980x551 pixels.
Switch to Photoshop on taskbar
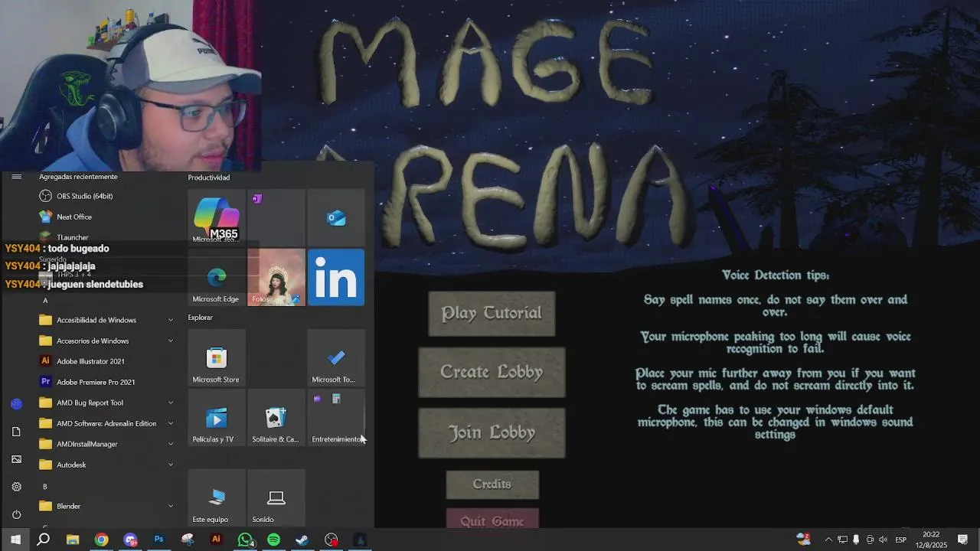(158, 540)
